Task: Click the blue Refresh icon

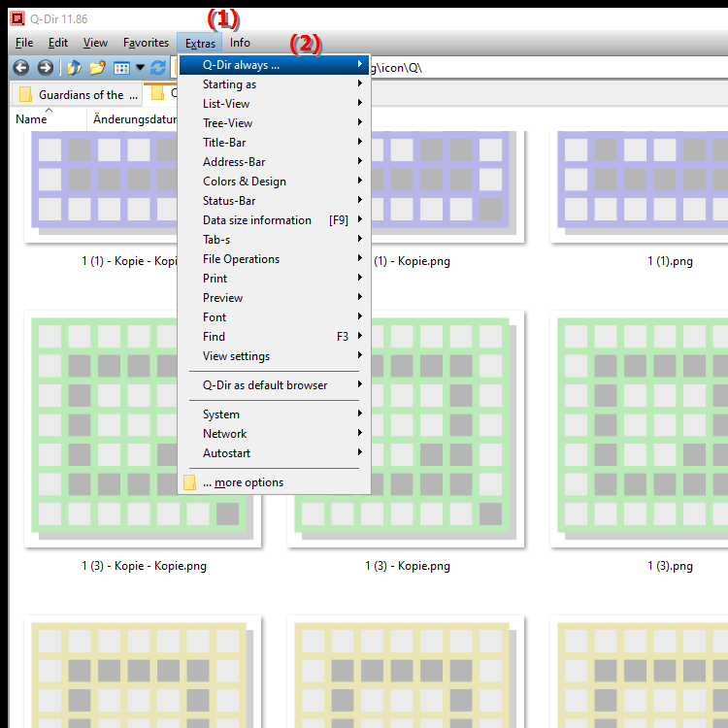Action: click(x=158, y=68)
